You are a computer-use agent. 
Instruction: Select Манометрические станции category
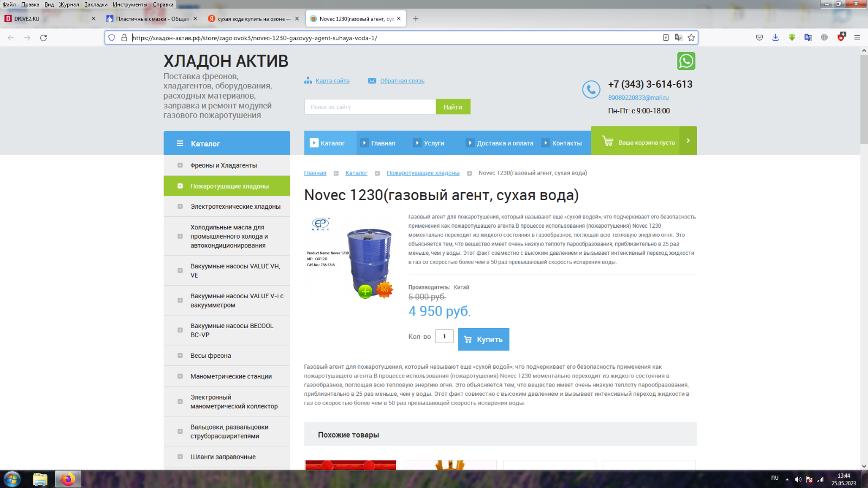pyautogui.click(x=227, y=376)
